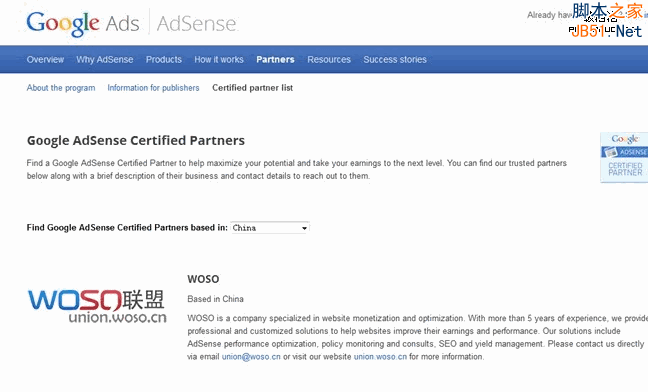Click 'Google AdSense Certified Partners' heading
648x392 pixels.
136,141
